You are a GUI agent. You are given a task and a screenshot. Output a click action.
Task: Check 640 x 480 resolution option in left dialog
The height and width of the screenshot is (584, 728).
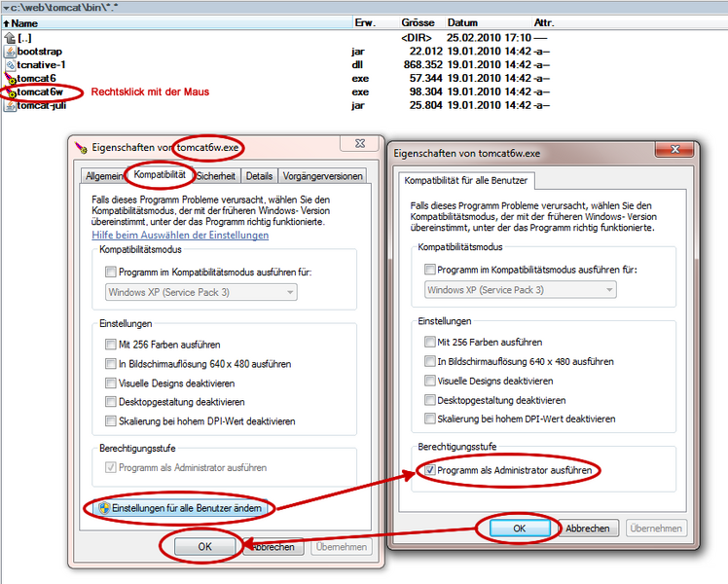coord(111,363)
